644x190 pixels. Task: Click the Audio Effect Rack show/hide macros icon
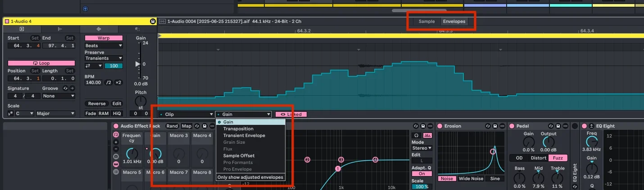[116, 134]
